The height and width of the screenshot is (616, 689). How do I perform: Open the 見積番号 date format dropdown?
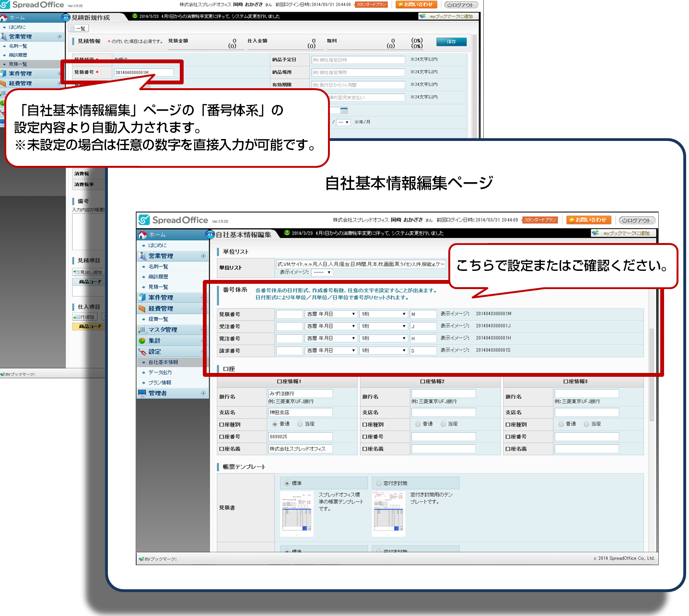pos(331,314)
